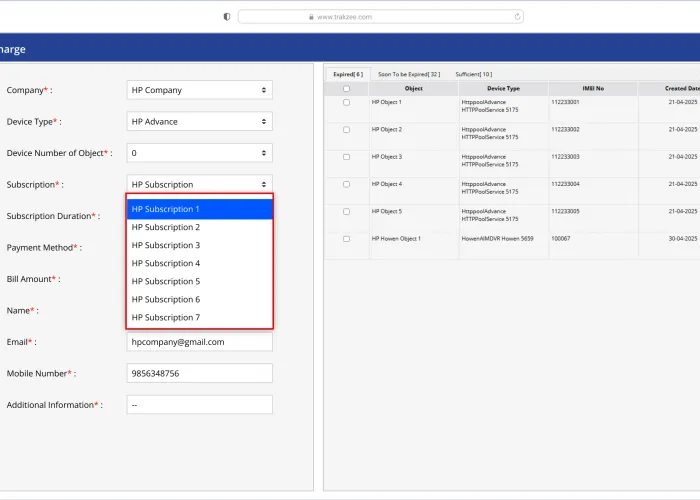
Task: Select HP Subscription 4 option
Action: tap(199, 263)
